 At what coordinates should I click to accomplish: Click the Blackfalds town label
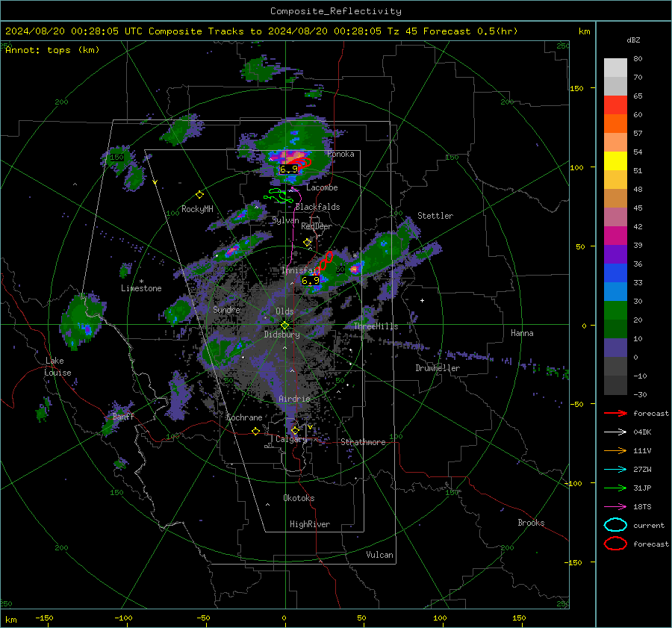[317, 207]
